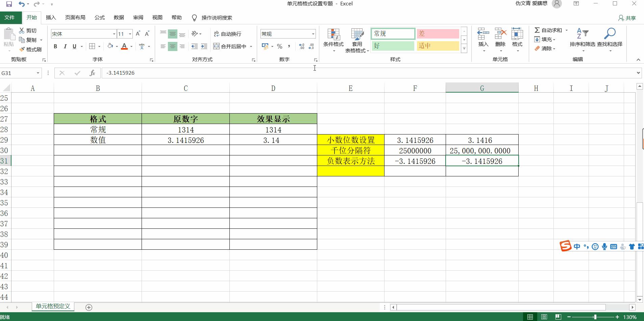This screenshot has height=321, width=644.
Task: Apply the 好 cell style swatch
Action: pyautogui.click(x=393, y=46)
